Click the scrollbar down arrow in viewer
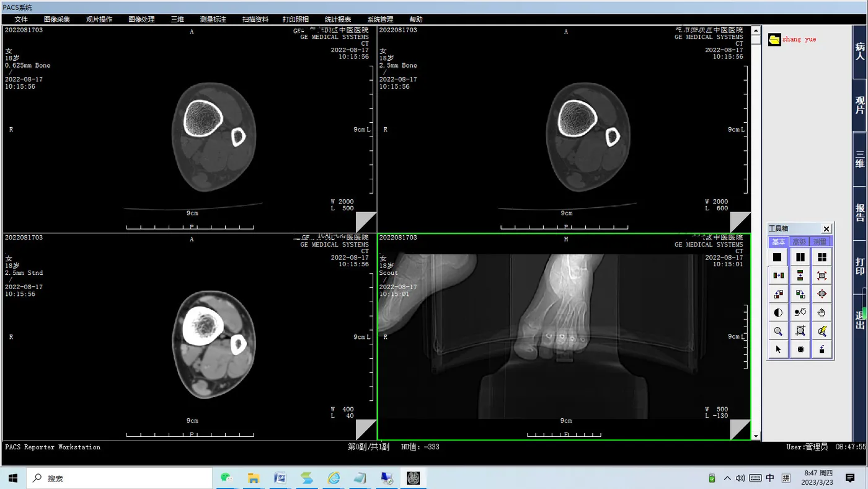This screenshot has width=868, height=489. tap(756, 436)
